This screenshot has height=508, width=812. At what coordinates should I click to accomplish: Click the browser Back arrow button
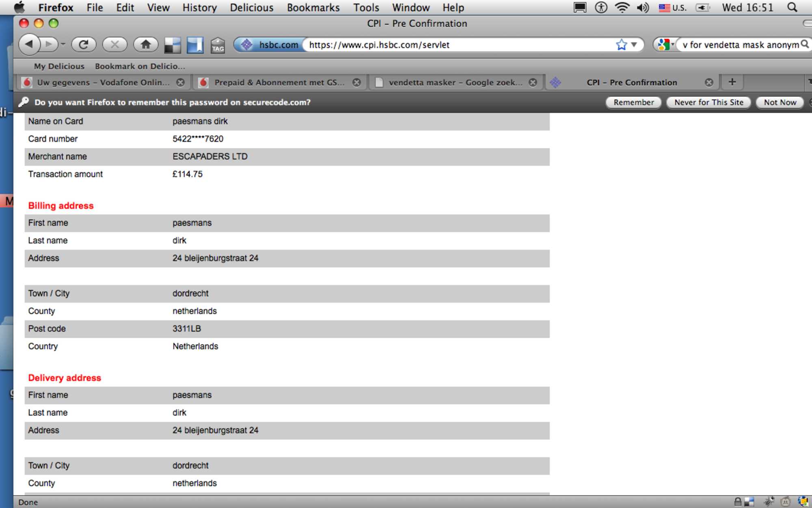click(x=29, y=44)
